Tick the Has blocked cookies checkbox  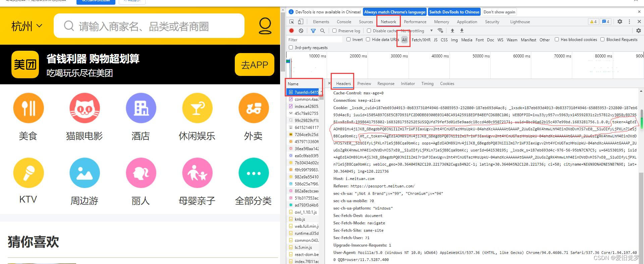[557, 39]
